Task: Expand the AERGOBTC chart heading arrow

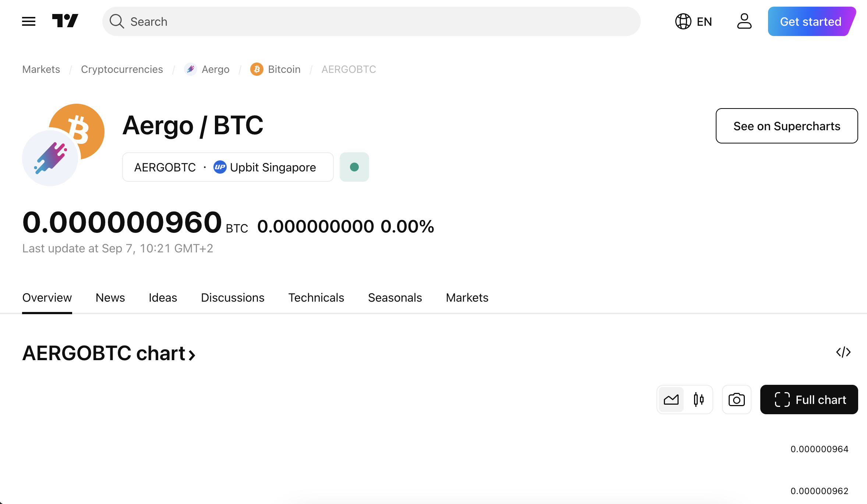Action: pos(192,355)
